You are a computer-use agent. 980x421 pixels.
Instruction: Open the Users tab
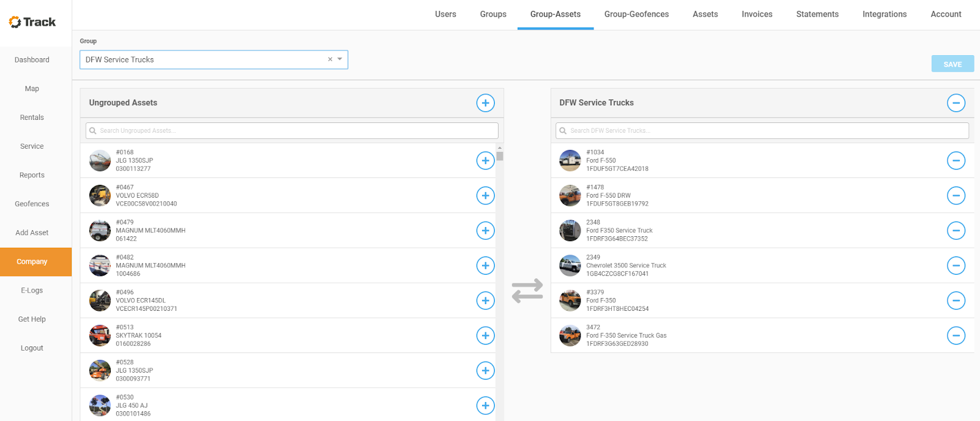[445, 14]
